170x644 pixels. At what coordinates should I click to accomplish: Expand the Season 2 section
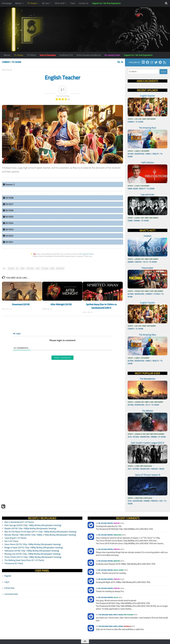(62, 184)
